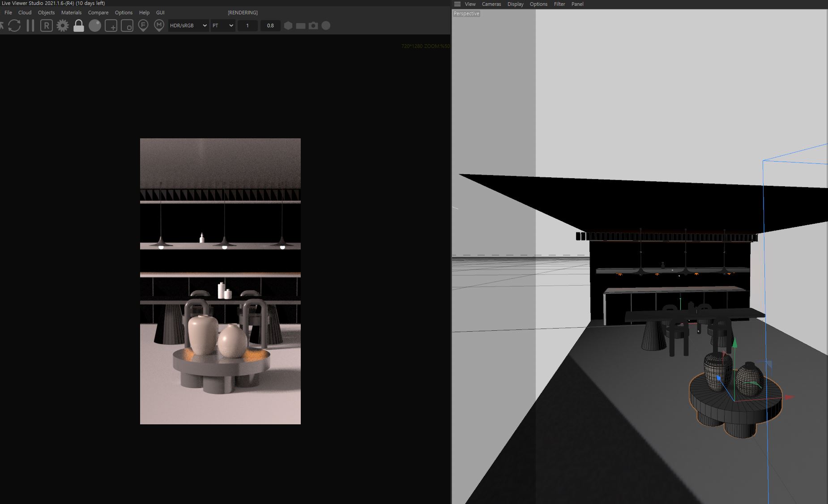Screen dimensions: 828x504
Task: Open the Display menu of the viewport
Action: point(515,4)
